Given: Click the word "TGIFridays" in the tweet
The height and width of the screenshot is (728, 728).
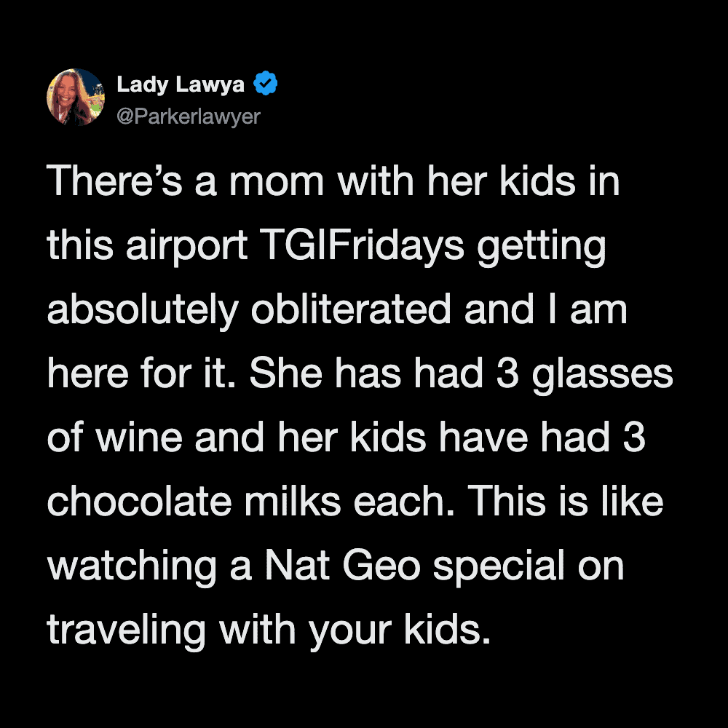Looking at the screenshot, I should point(362,246).
